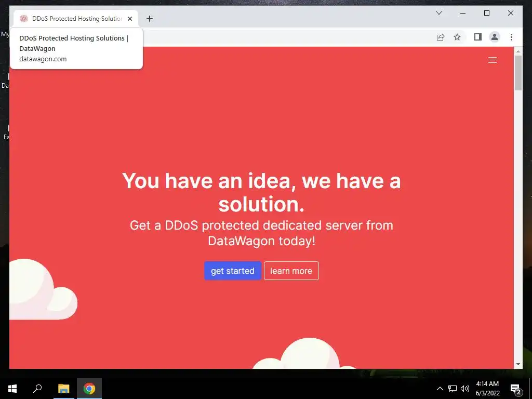The height and width of the screenshot is (399, 532).
Task: Open a new browser tab
Action: click(149, 19)
